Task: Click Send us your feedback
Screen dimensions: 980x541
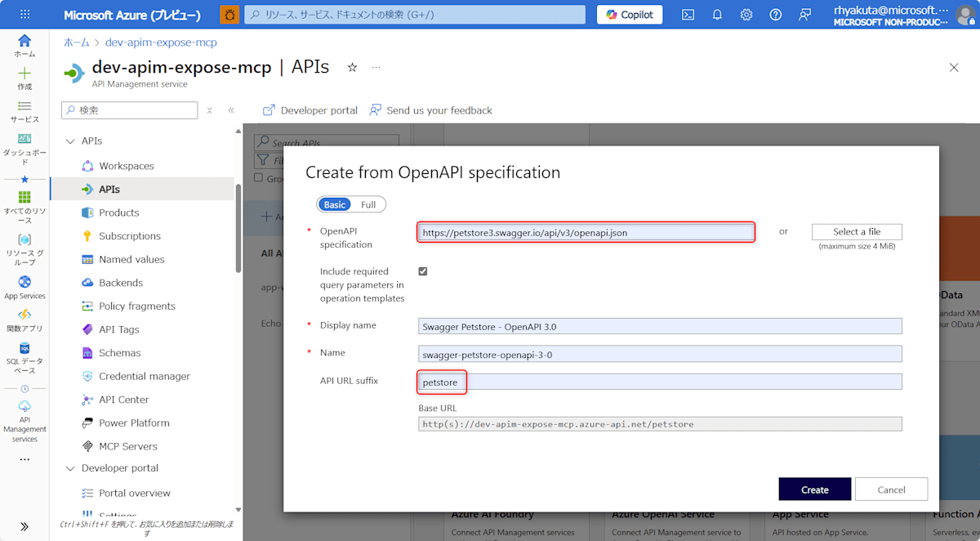Action: [x=431, y=110]
